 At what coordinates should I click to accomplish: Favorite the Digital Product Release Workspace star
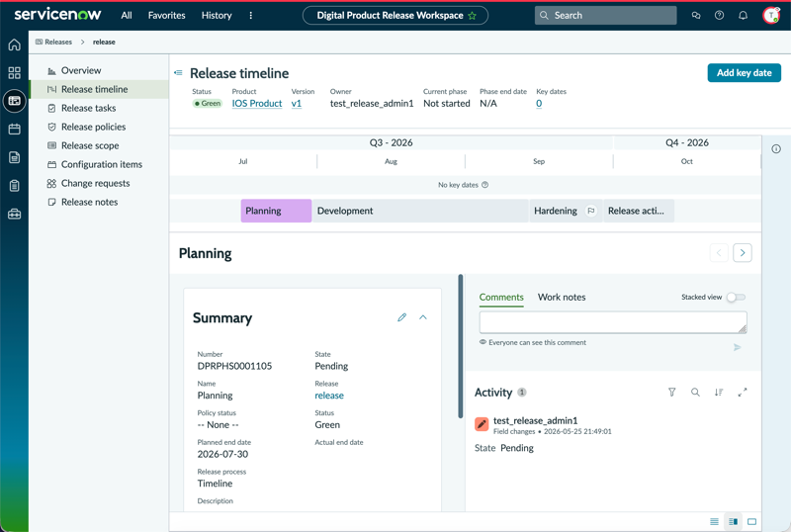pos(473,16)
